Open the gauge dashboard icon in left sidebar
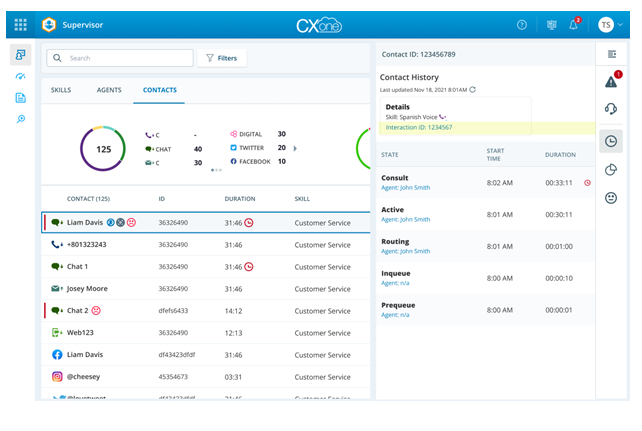Image resolution: width=642 pixels, height=431 pixels. tap(20, 77)
